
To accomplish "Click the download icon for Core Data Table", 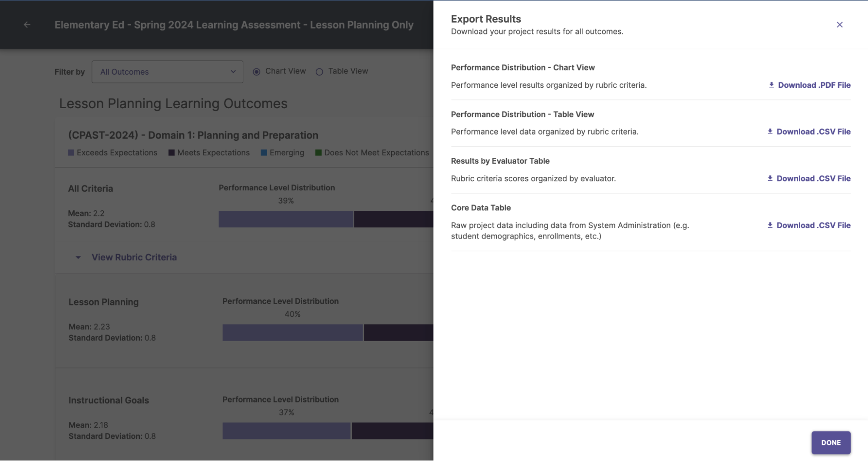I will 769,225.
